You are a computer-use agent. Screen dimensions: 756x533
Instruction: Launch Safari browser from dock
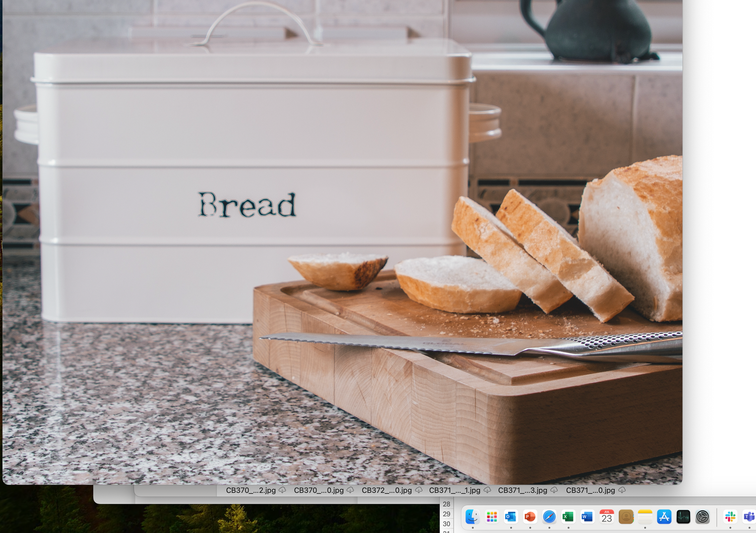pos(549,517)
